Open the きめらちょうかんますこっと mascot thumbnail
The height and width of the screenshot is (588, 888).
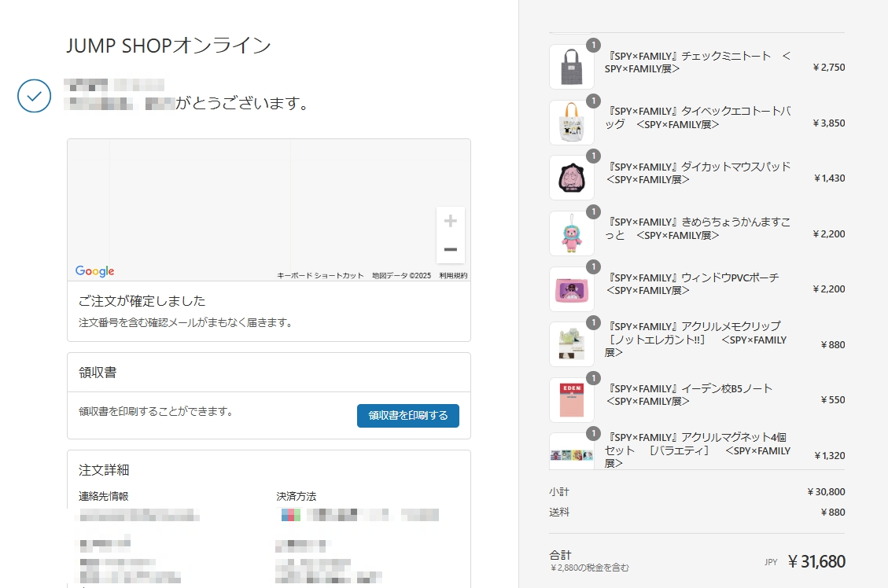pos(572,233)
